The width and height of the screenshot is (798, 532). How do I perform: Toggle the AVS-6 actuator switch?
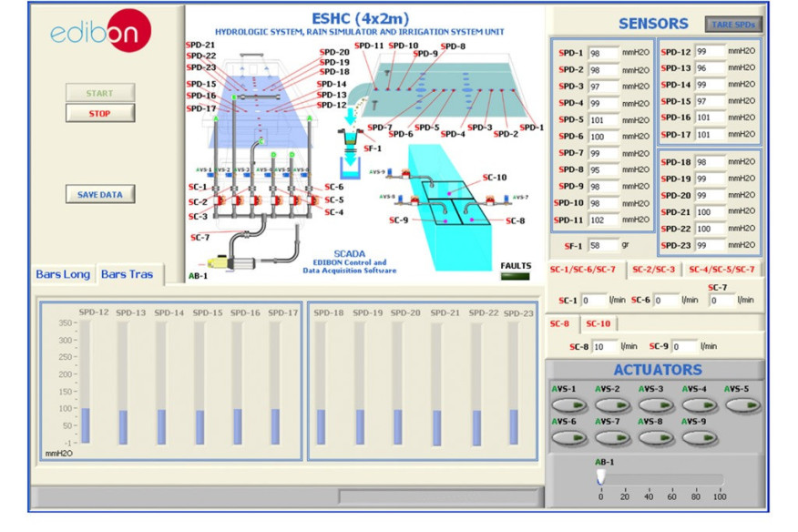tap(569, 438)
